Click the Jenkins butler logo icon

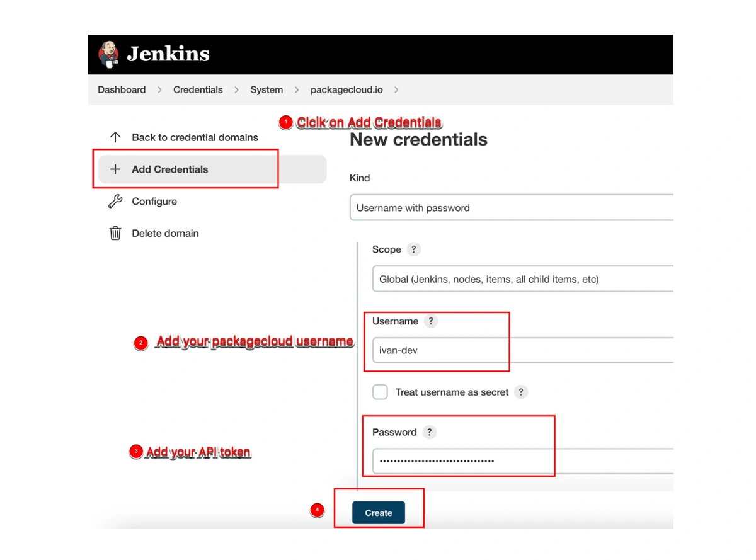pyautogui.click(x=108, y=54)
